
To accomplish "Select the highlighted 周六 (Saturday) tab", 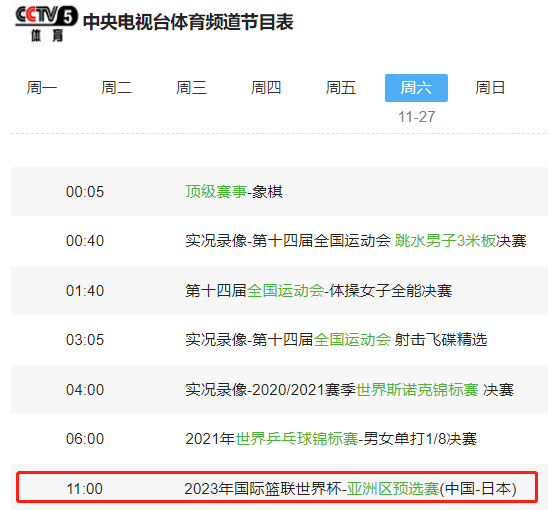I will tap(416, 88).
